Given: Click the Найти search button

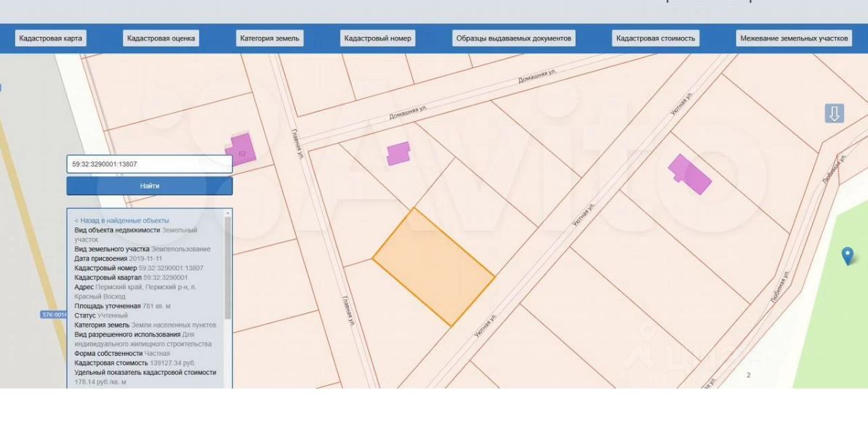Looking at the screenshot, I should (150, 186).
